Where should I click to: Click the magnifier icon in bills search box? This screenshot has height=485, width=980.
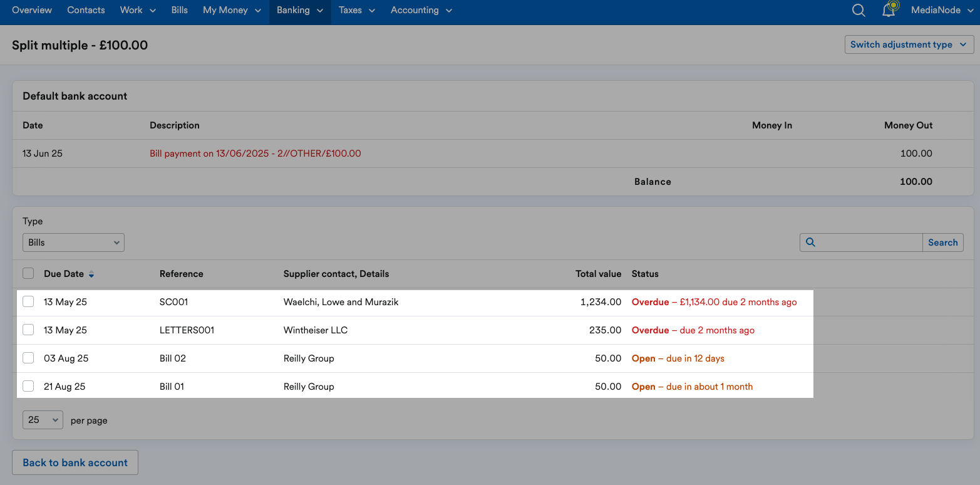click(x=810, y=242)
